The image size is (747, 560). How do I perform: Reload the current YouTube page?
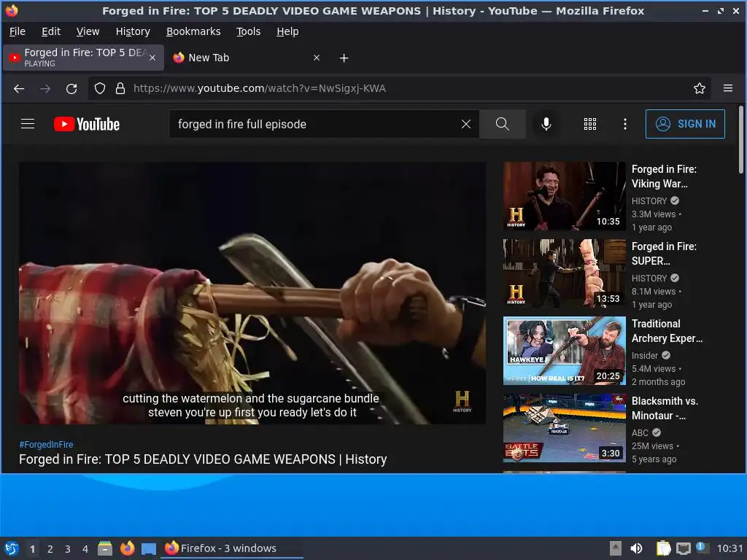click(71, 88)
